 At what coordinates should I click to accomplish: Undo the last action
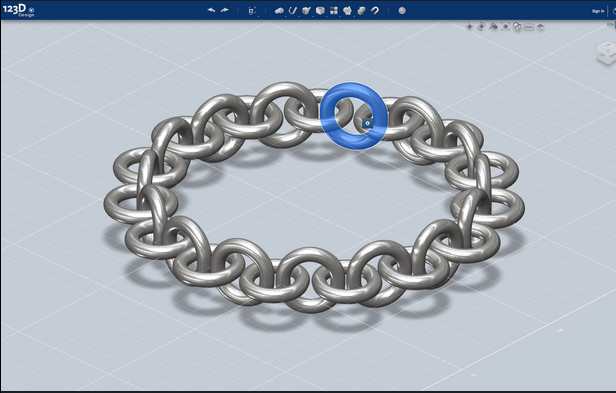[x=211, y=10]
